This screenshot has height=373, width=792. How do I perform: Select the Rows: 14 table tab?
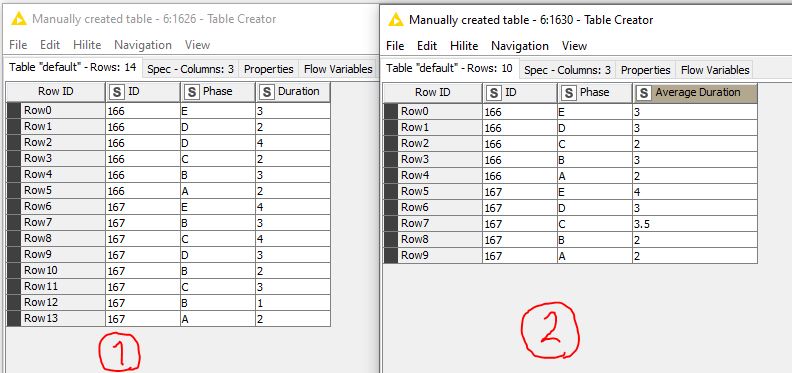[x=73, y=68]
